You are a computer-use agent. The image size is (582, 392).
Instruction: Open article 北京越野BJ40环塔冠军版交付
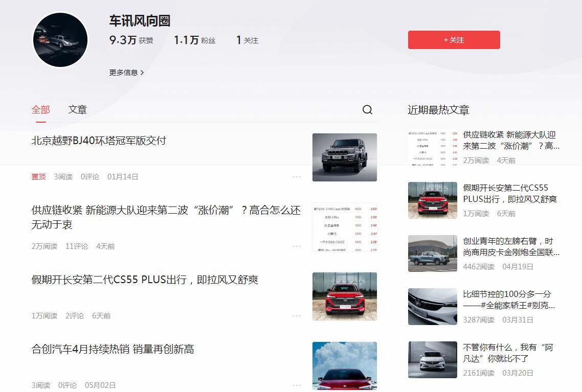[x=99, y=141]
